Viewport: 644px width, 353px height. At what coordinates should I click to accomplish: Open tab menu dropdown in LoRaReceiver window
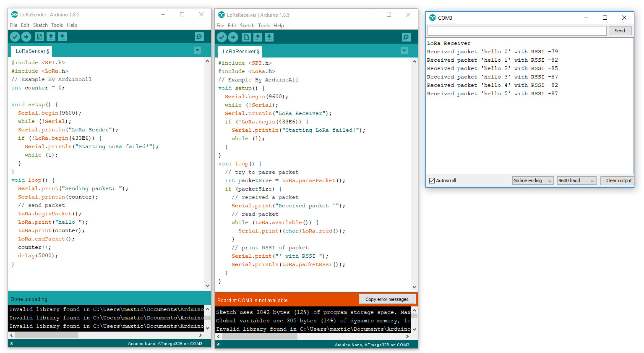404,51
